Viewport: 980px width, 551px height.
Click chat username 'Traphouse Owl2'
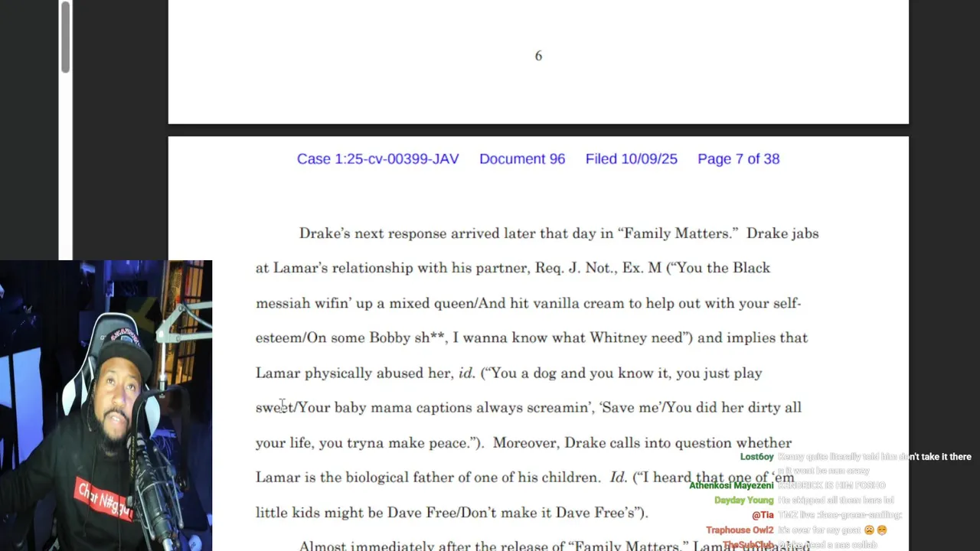[740, 530]
